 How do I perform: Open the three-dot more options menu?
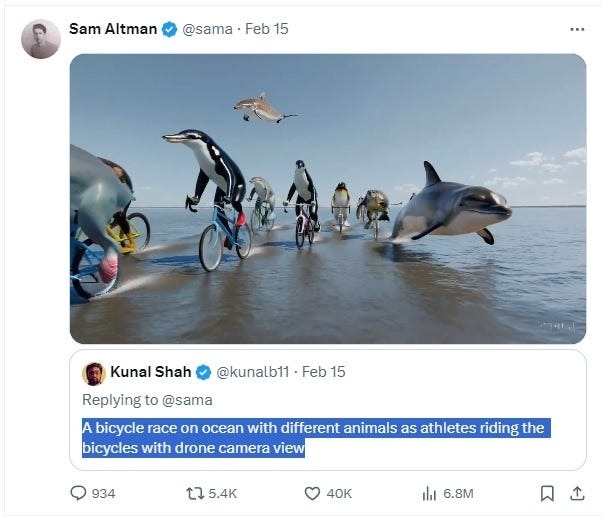576,29
